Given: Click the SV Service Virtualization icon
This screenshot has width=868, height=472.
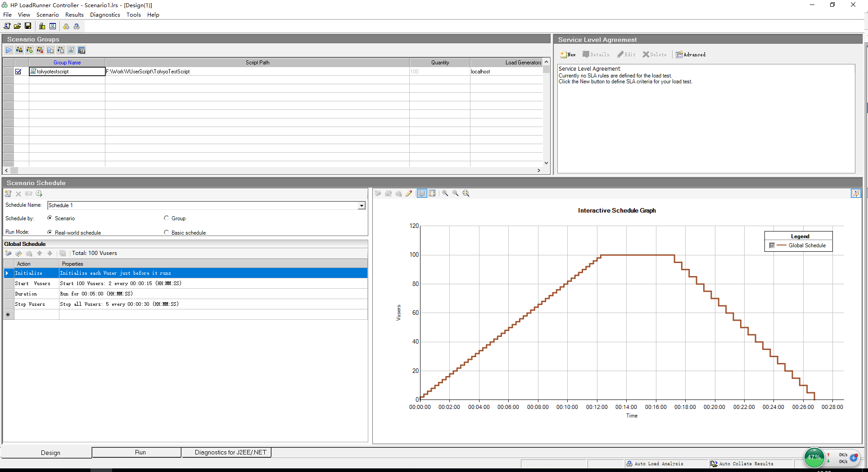Looking at the screenshot, I should click(x=81, y=50).
